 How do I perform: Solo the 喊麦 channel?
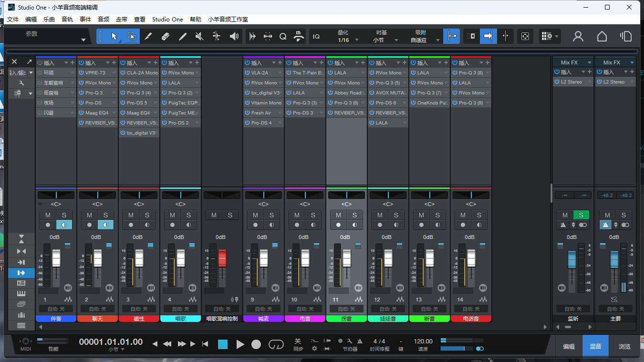point(271,215)
